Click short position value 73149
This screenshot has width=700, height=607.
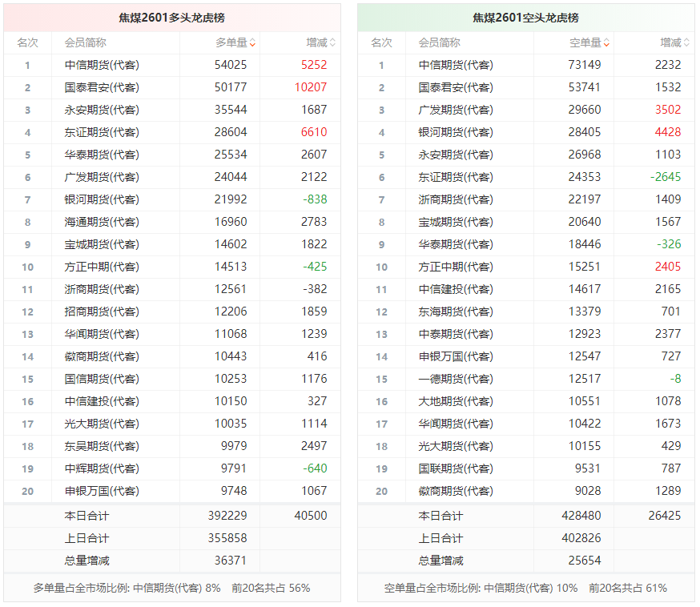585,65
